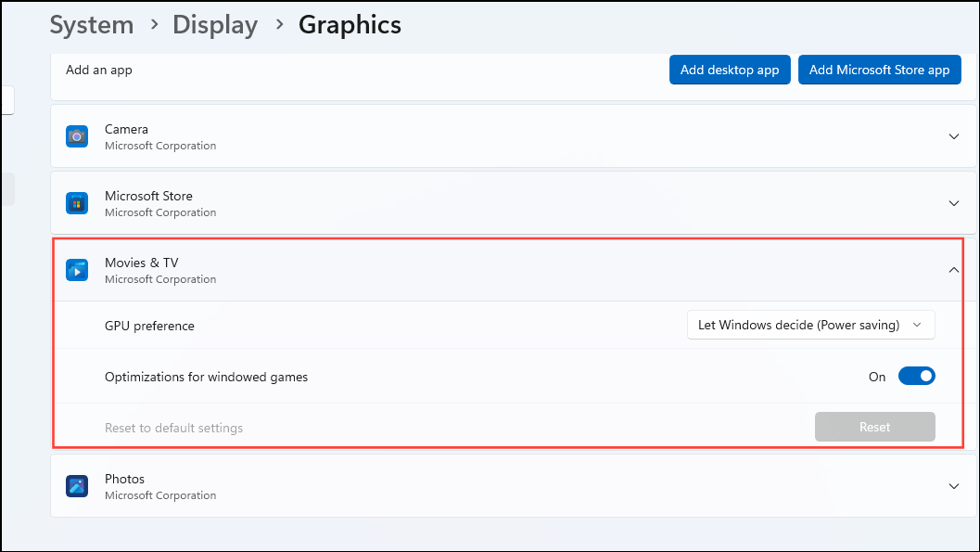Expand the Camera app settings
Viewport: 980px width, 552px height.
click(x=953, y=135)
